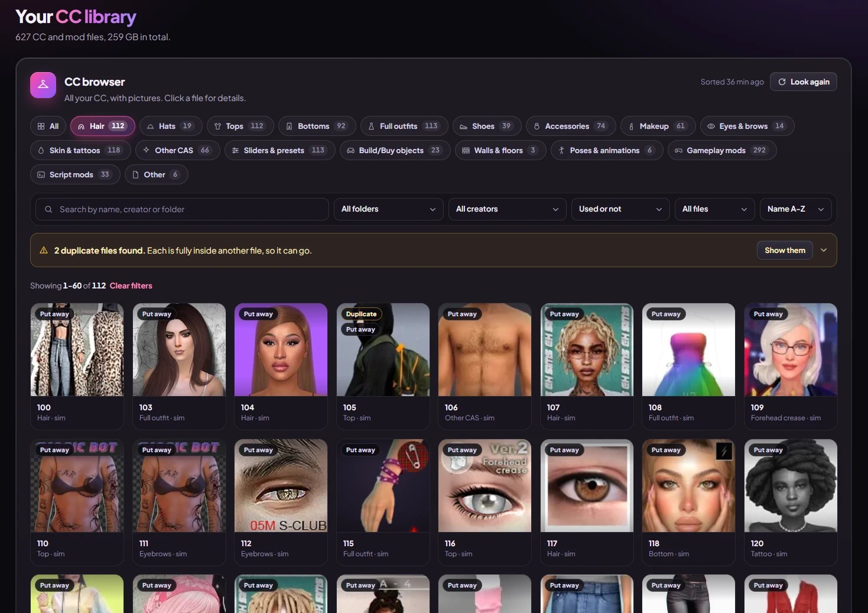Toggle Put away on duplicate item 105
The width and height of the screenshot is (868, 613).
[360, 330]
